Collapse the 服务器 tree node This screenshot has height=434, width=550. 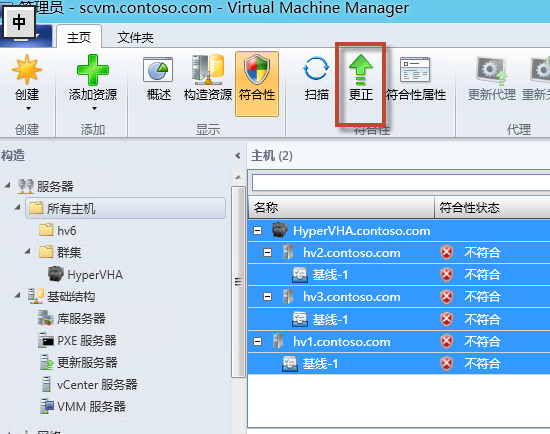(x=7, y=185)
